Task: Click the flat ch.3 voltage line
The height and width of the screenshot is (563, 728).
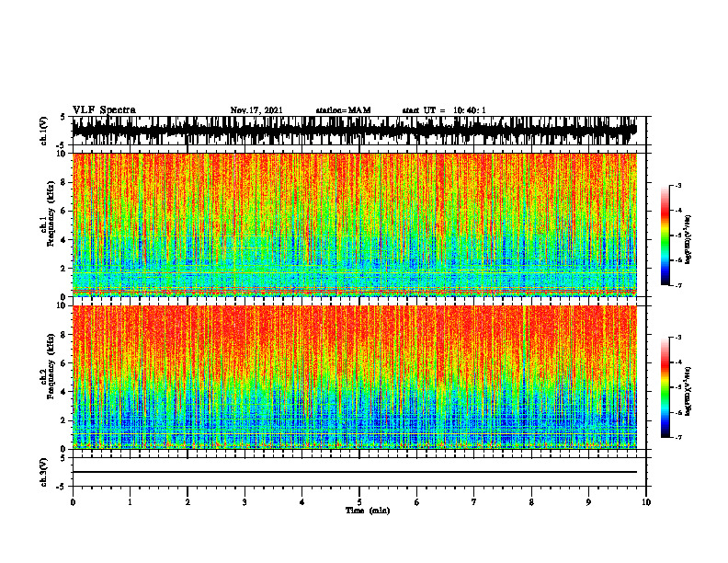Action: [355, 472]
